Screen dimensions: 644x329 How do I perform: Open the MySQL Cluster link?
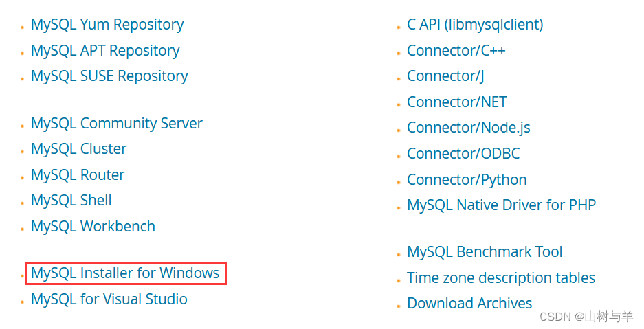[x=79, y=149]
